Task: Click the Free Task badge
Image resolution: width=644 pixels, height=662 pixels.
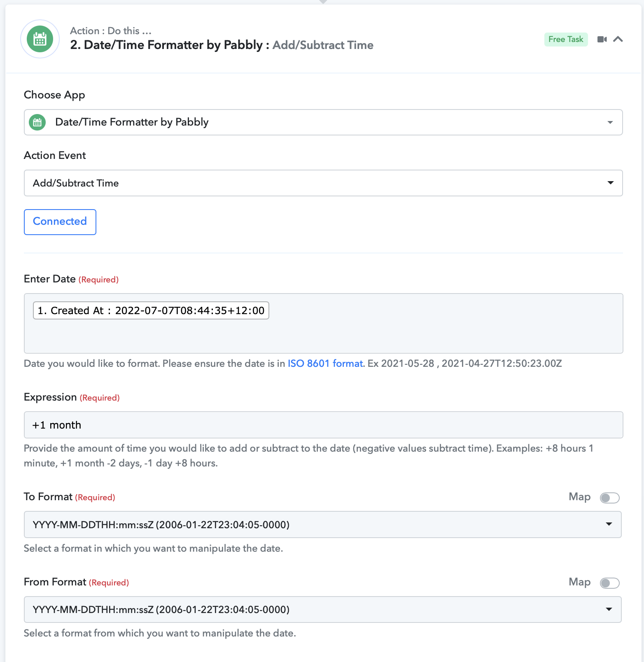Action: (x=566, y=40)
